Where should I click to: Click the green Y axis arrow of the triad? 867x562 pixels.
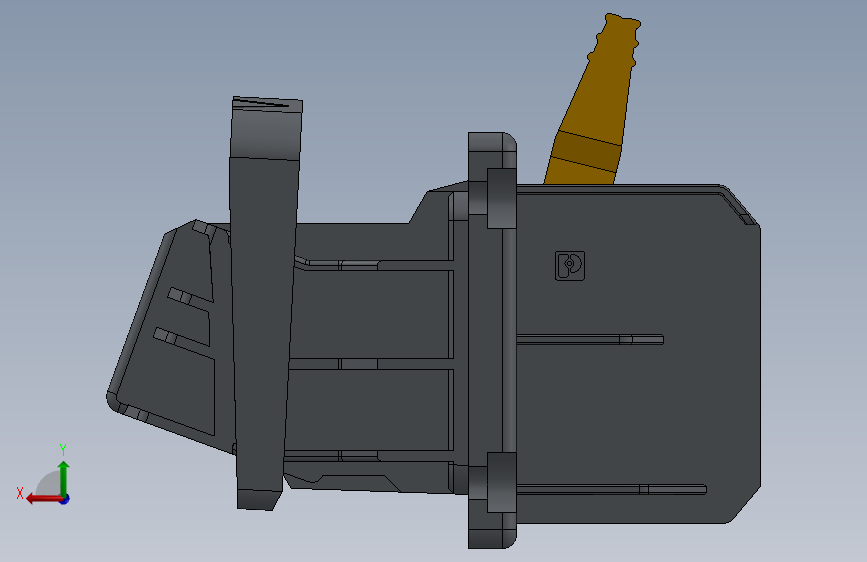tap(64, 477)
